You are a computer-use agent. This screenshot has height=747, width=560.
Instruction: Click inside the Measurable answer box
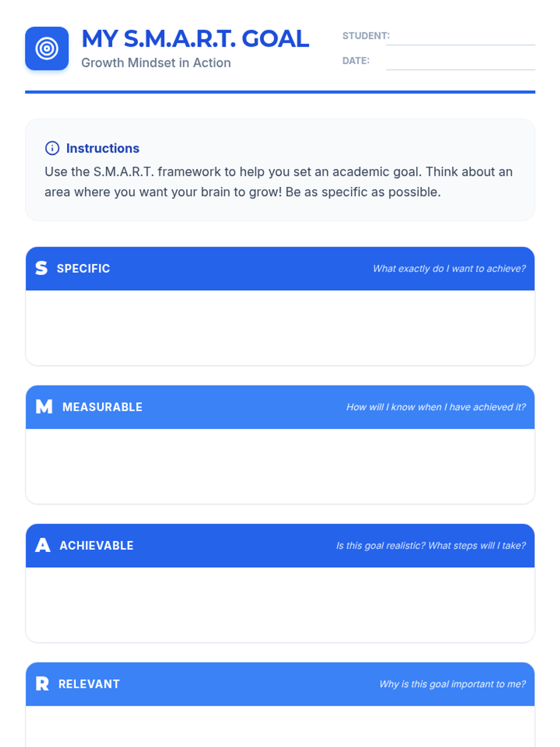(x=280, y=466)
